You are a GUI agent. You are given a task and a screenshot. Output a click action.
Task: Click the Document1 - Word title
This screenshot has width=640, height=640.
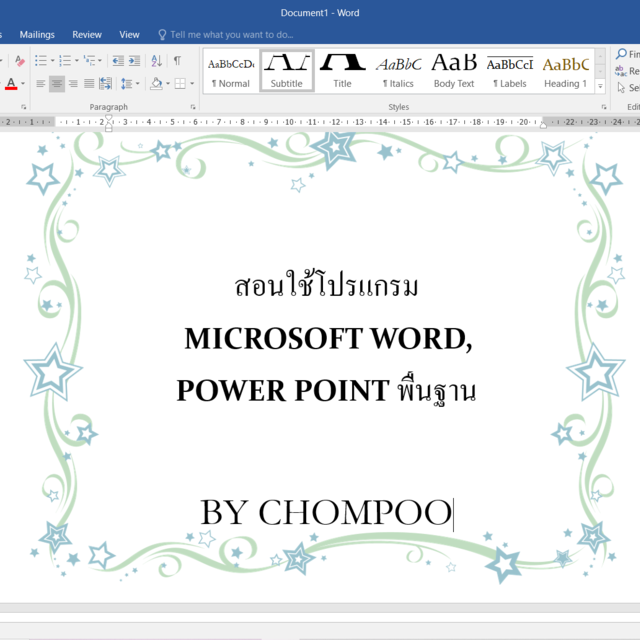tap(320, 13)
